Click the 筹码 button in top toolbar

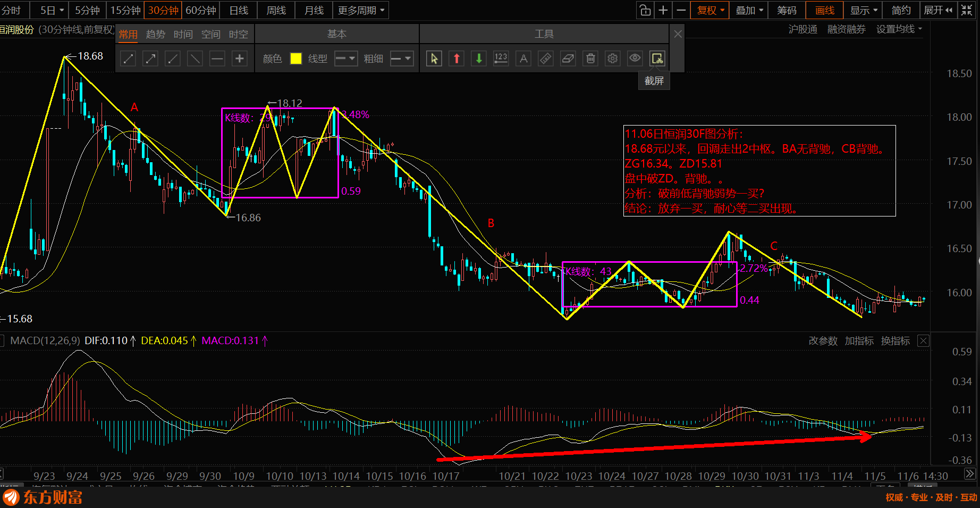point(787,10)
